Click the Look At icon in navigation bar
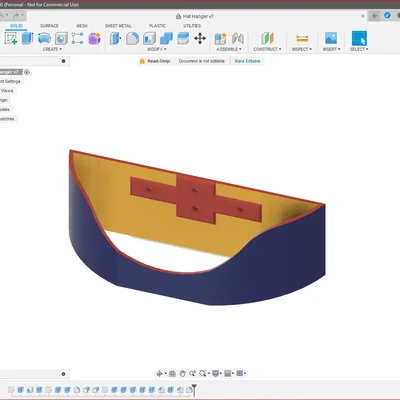The height and width of the screenshot is (400, 400). 172,374
